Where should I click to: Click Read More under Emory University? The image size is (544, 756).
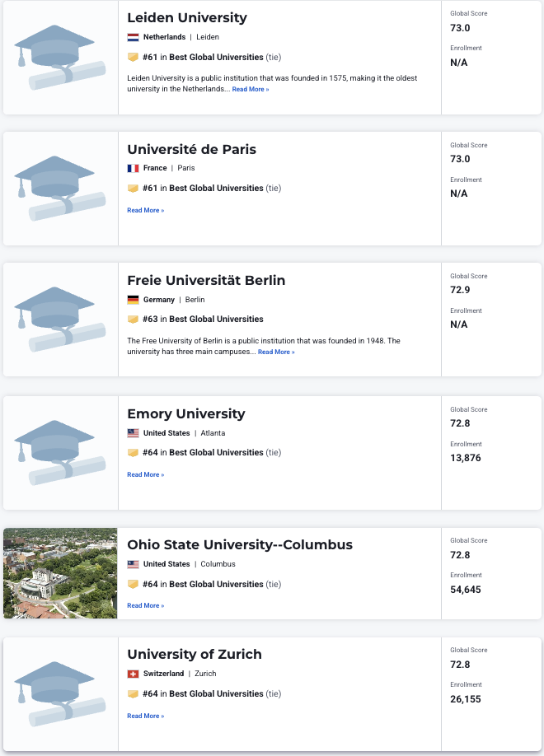tap(146, 474)
